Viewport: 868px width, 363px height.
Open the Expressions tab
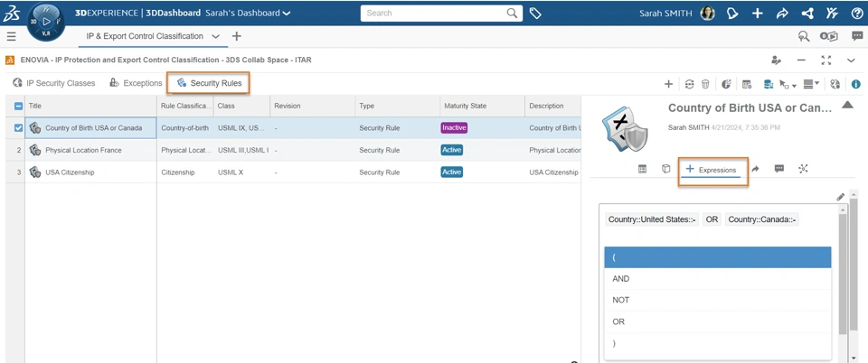coord(713,170)
